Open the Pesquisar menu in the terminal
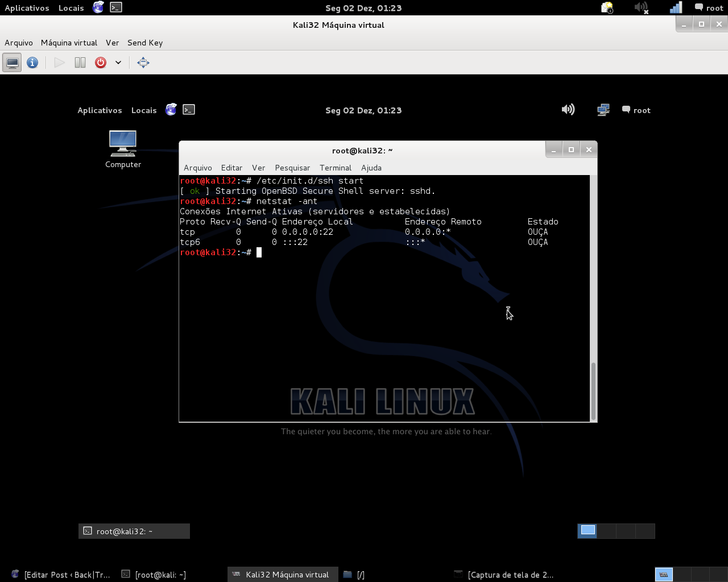The image size is (728, 582). [292, 168]
